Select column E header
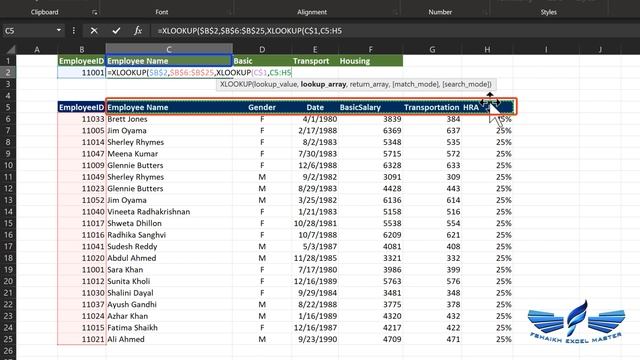 pyautogui.click(x=315, y=49)
